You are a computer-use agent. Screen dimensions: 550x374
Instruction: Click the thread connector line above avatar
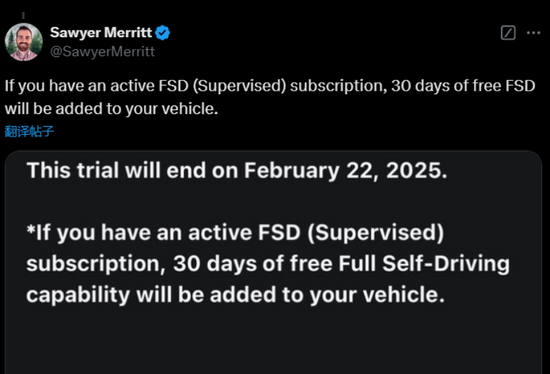click(x=23, y=15)
